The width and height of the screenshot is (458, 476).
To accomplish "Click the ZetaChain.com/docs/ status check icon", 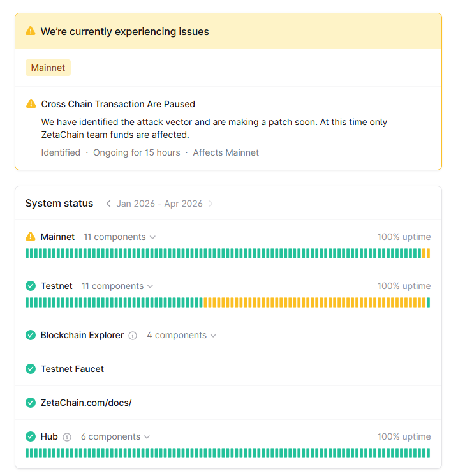I will click(31, 403).
